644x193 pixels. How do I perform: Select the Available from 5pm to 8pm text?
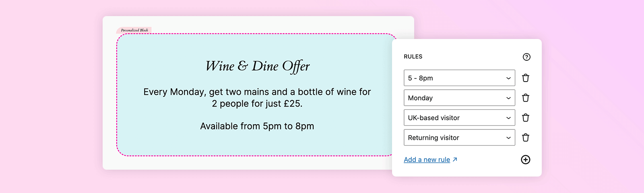[257, 126]
